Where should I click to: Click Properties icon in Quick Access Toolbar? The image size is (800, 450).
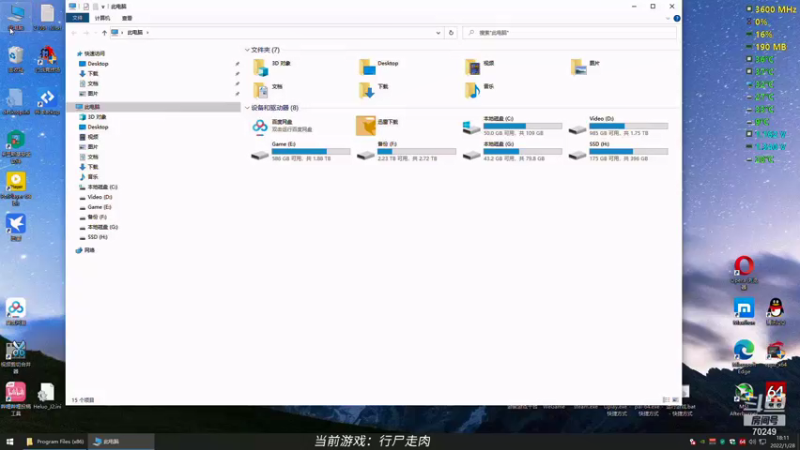coord(86,7)
